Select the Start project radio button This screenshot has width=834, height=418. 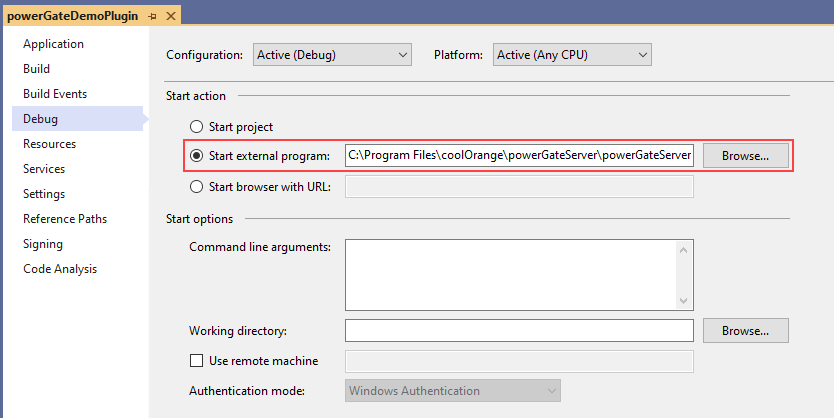click(197, 127)
